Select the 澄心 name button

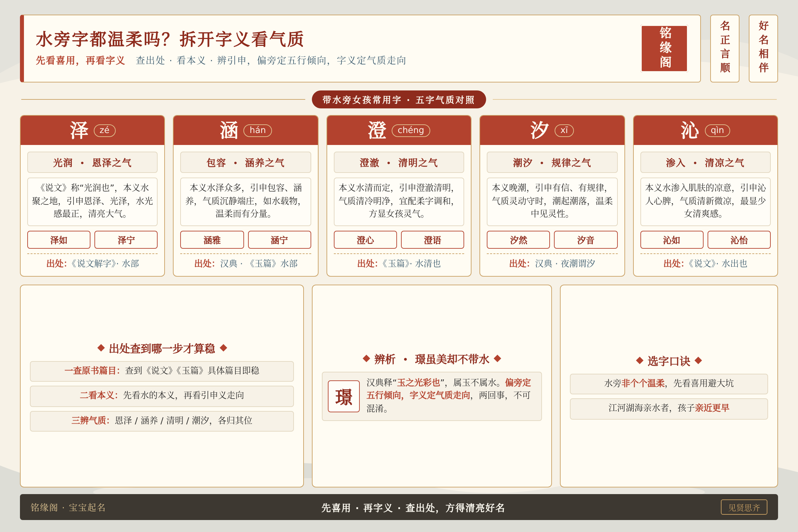(x=365, y=240)
